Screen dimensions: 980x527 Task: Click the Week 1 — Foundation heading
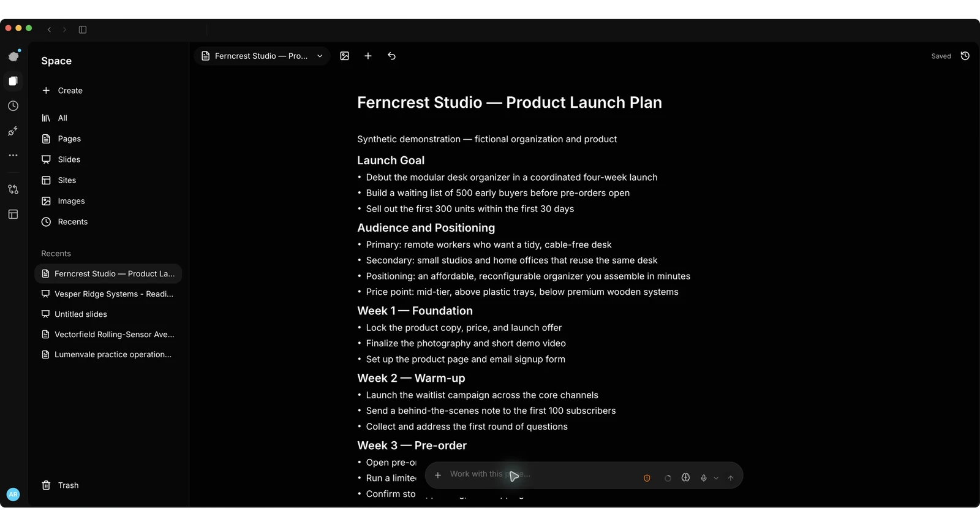click(415, 311)
